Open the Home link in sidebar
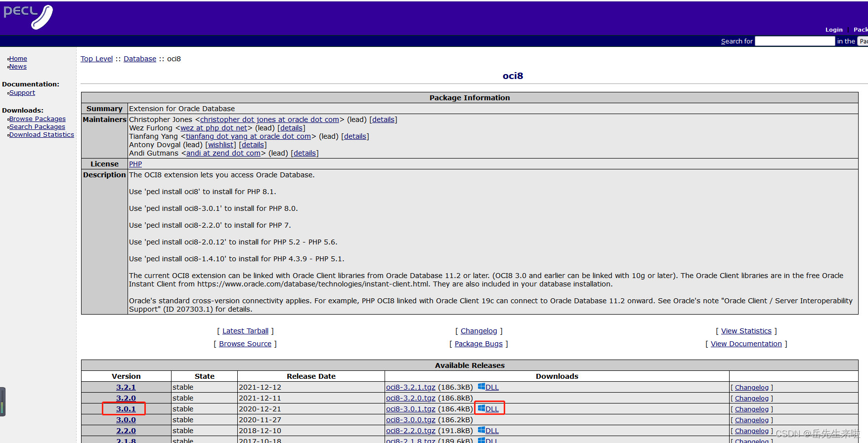This screenshot has height=443, width=868. coord(18,59)
